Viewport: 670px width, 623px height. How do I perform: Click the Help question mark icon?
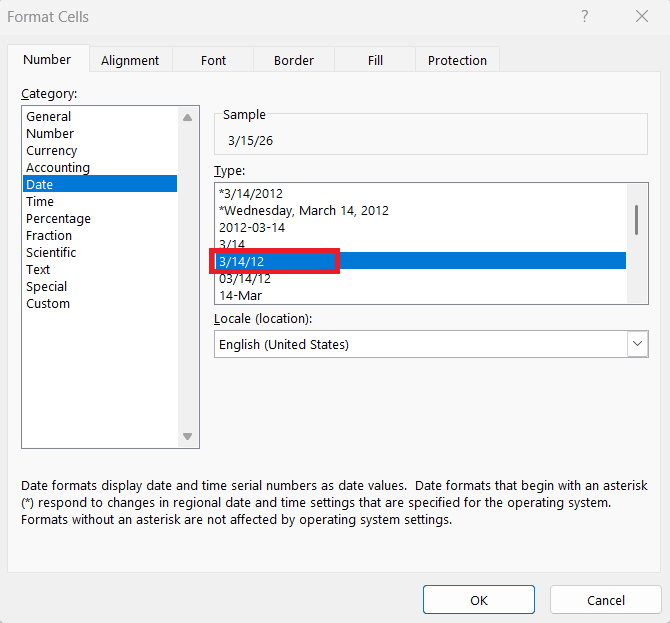point(585,16)
